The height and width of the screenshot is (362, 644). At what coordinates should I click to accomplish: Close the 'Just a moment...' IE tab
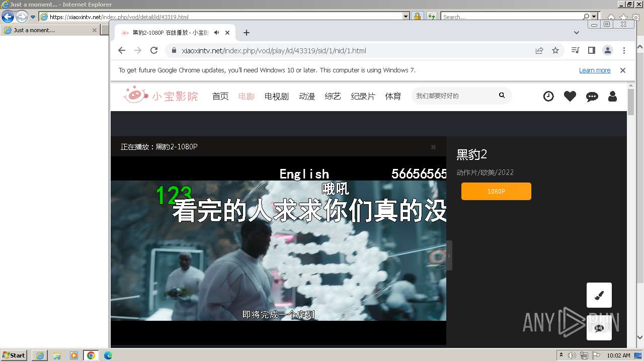tap(94, 30)
